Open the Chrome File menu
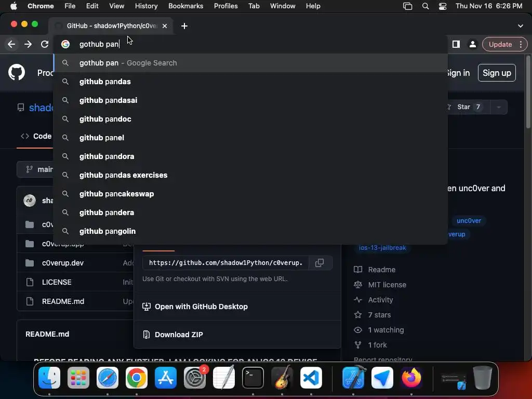Screen dimensions: 532x399 70,6
